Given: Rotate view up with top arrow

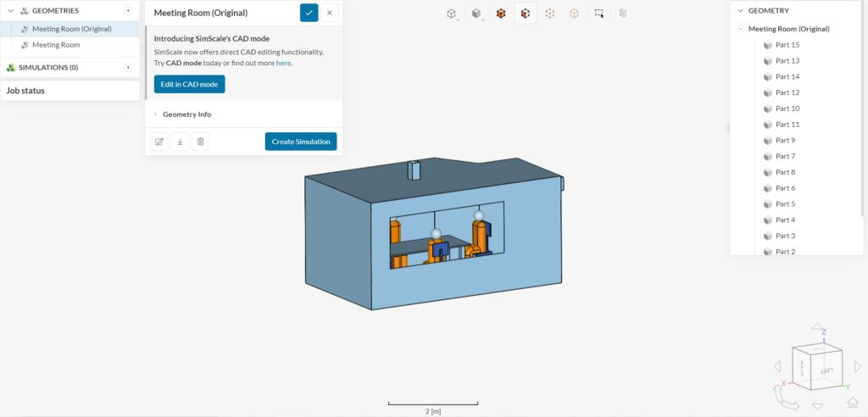Looking at the screenshot, I should click(x=817, y=327).
